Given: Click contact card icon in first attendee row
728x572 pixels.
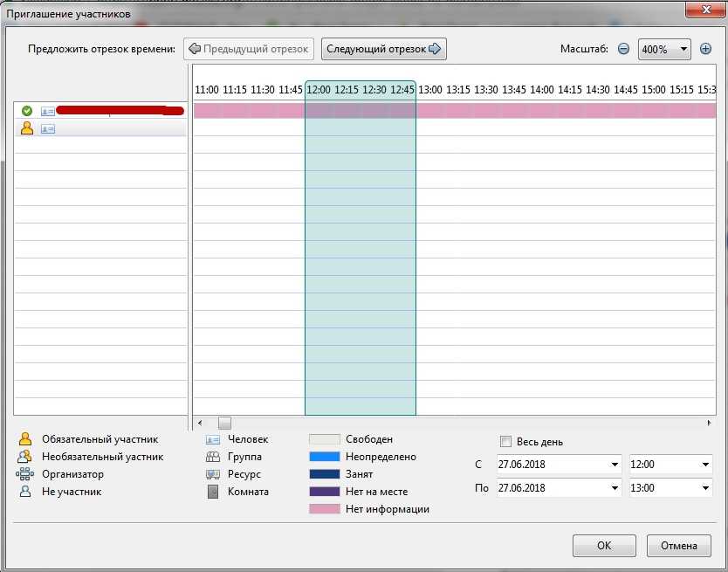Looking at the screenshot, I should point(47,111).
